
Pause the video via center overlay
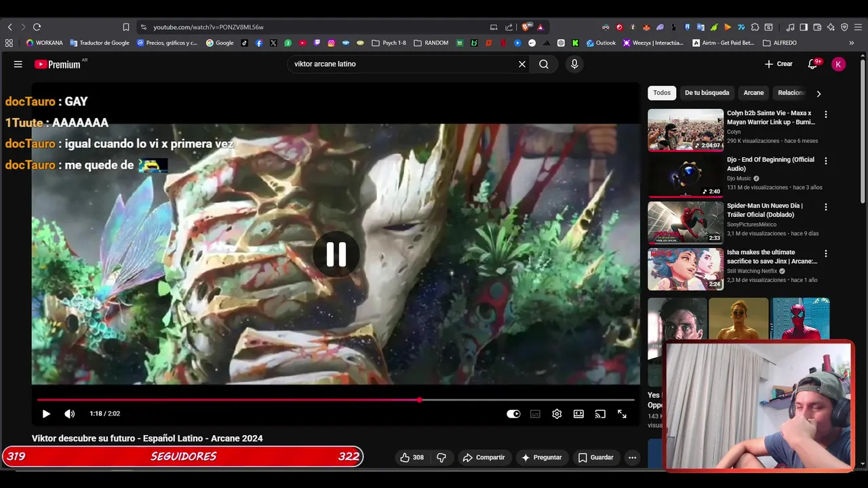click(x=336, y=255)
